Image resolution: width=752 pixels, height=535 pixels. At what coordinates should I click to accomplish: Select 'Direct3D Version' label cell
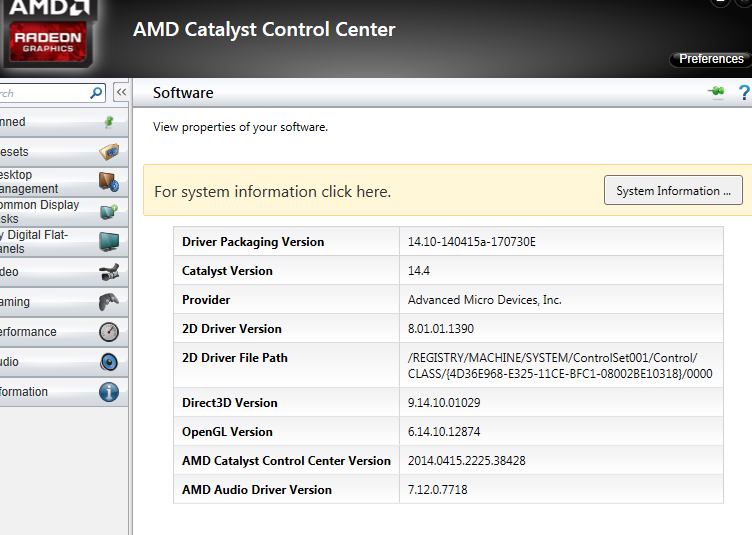(286, 402)
